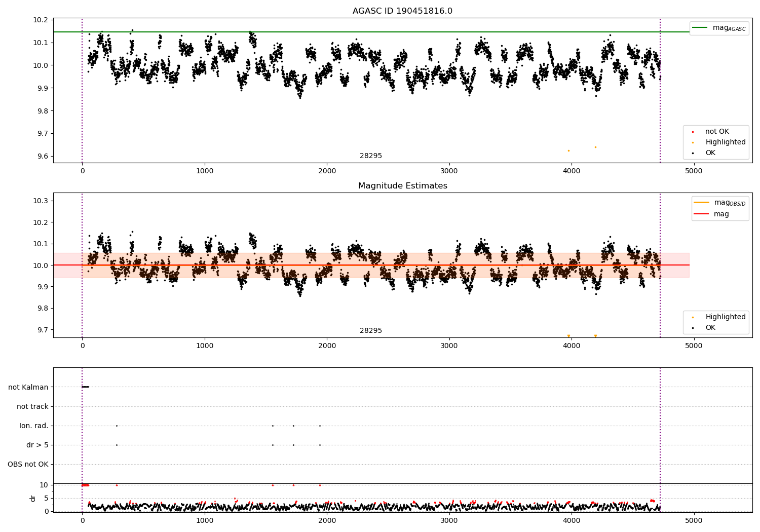This screenshot has width=760, height=532.
Task: Click the rightmost orange highlighted point in top plot
Action: (595, 147)
